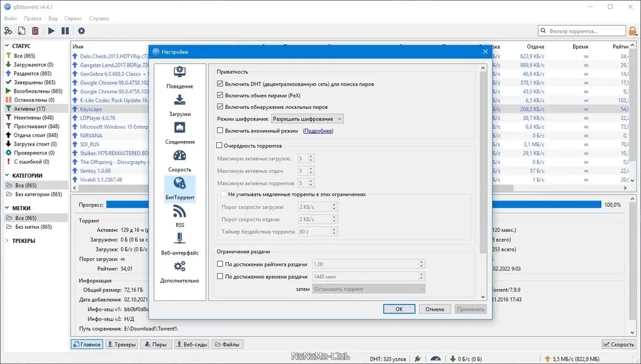This screenshot has width=641, height=364.
Task: Click the torrent list horizontal scrollbar
Action: pos(296,188)
